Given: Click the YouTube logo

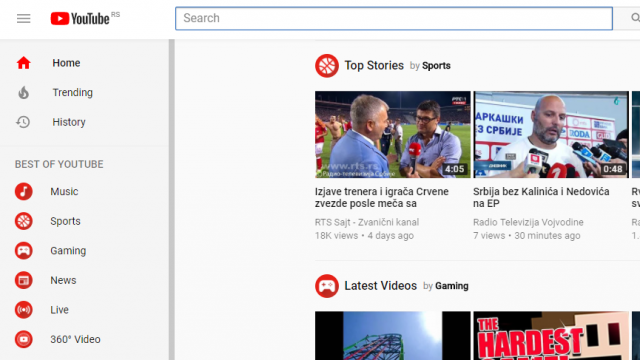Looking at the screenshot, I should coord(80,18).
